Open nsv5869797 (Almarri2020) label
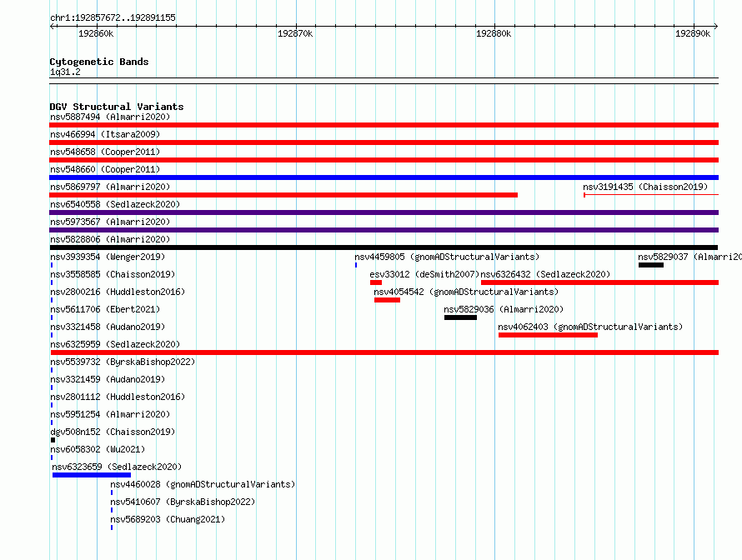The width and height of the screenshot is (742, 560). click(x=110, y=187)
